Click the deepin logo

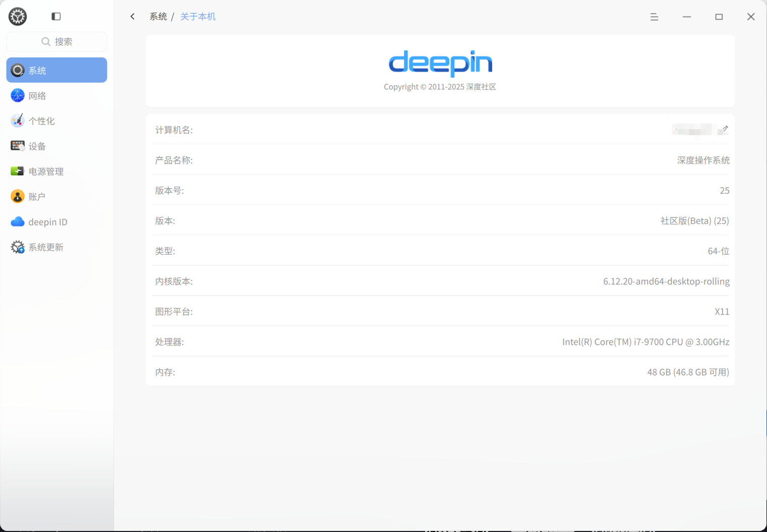click(x=440, y=63)
